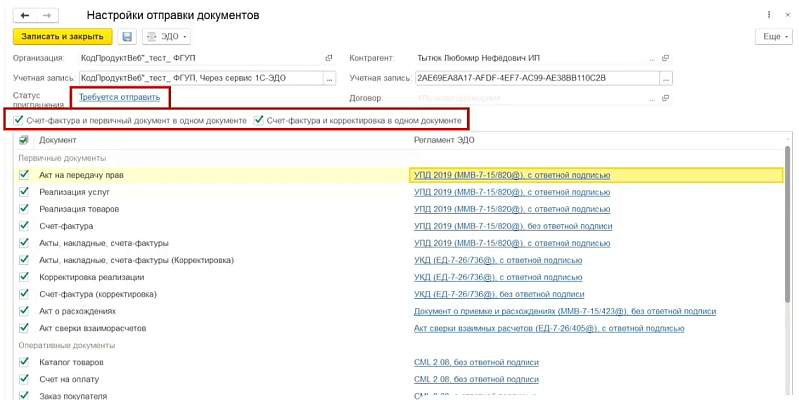Go forward with the right arrow button
Image resolution: width=799 pixels, height=400 pixels.
click(47, 15)
